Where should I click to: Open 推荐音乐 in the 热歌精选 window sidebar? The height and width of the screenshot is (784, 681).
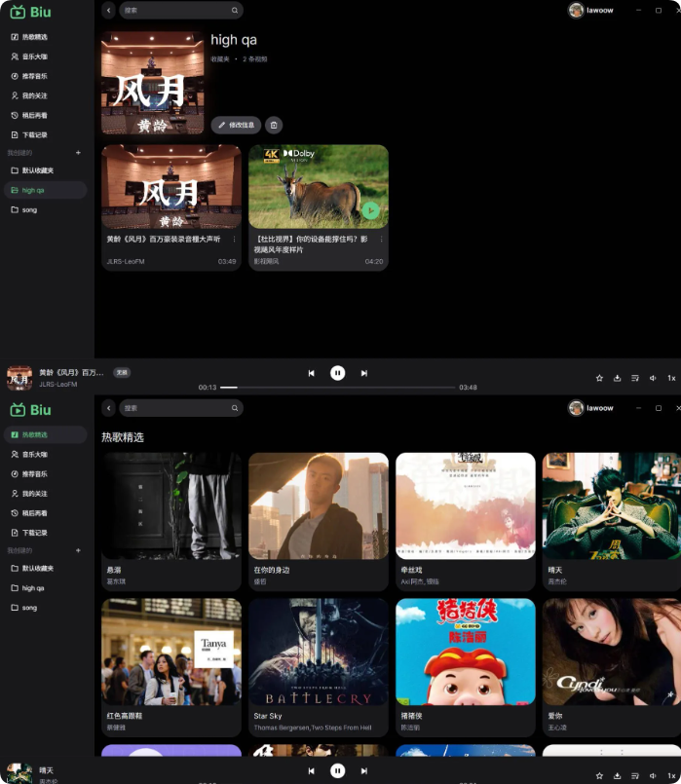tap(30, 474)
